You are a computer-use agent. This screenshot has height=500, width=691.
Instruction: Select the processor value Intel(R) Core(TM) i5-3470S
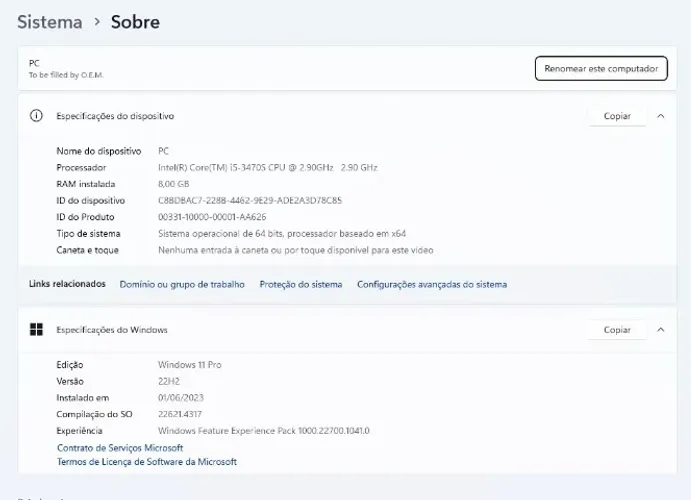point(267,167)
